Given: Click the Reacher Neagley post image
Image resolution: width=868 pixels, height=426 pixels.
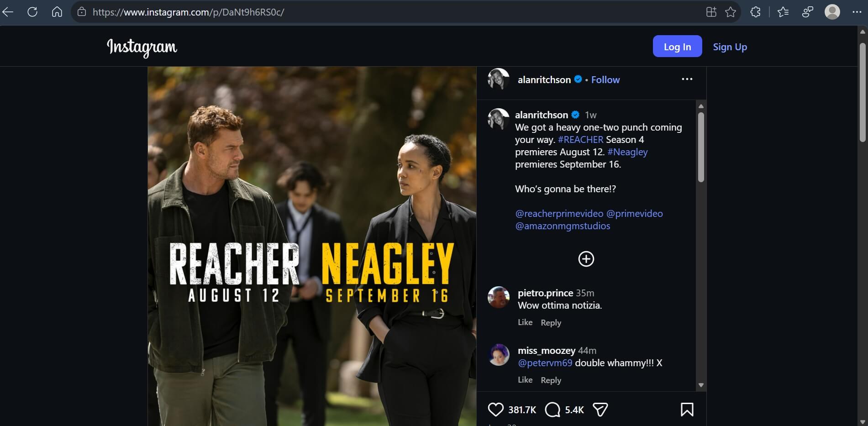Looking at the screenshot, I should pos(312,246).
